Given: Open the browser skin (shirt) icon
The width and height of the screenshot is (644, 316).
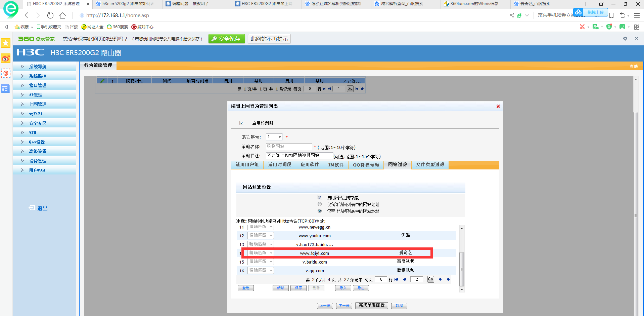Looking at the screenshot, I should (601, 4).
